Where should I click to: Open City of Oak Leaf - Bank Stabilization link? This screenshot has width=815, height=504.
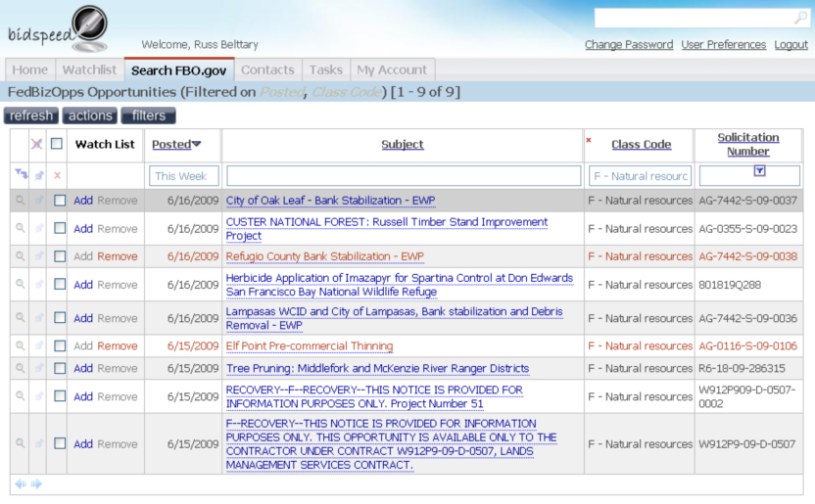point(330,201)
